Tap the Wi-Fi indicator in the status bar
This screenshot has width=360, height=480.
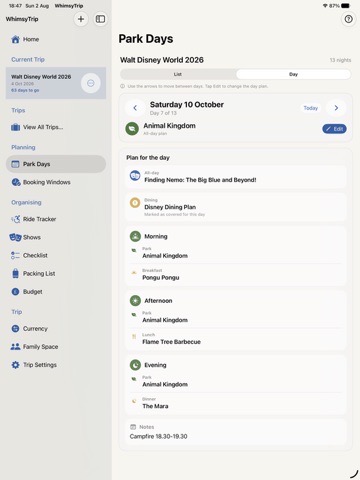pyautogui.click(x=325, y=6)
